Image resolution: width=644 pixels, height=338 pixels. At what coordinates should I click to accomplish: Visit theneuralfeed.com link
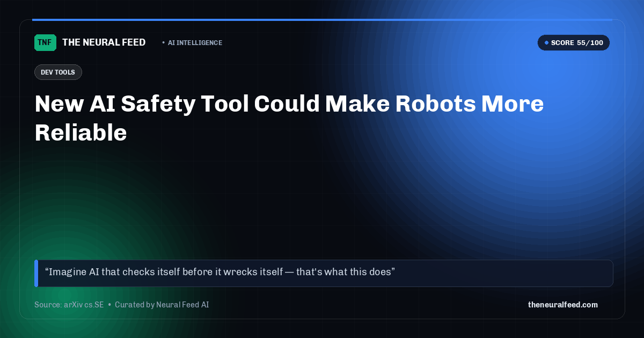click(563, 305)
